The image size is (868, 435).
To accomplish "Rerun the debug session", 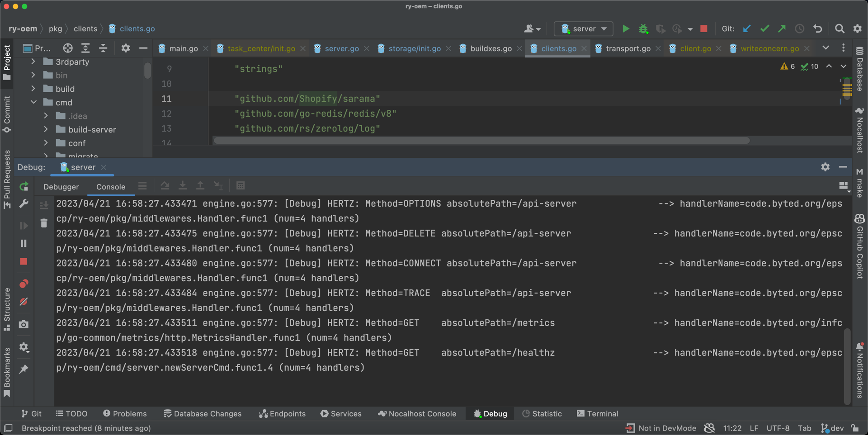I will click(x=24, y=186).
